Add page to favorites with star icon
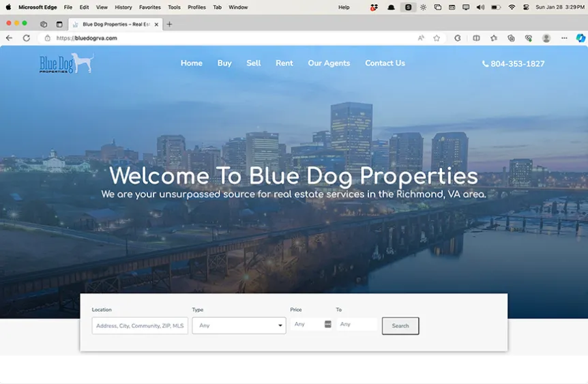The height and width of the screenshot is (384, 588). point(437,38)
